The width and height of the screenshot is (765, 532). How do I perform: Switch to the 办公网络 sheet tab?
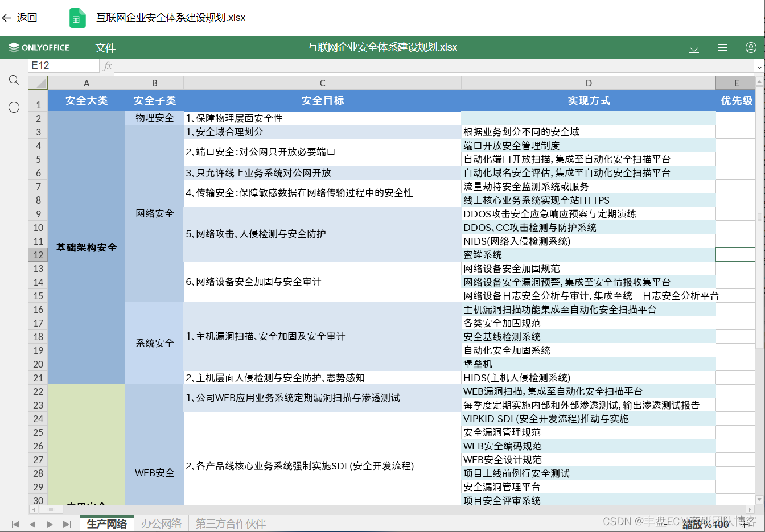click(x=162, y=523)
